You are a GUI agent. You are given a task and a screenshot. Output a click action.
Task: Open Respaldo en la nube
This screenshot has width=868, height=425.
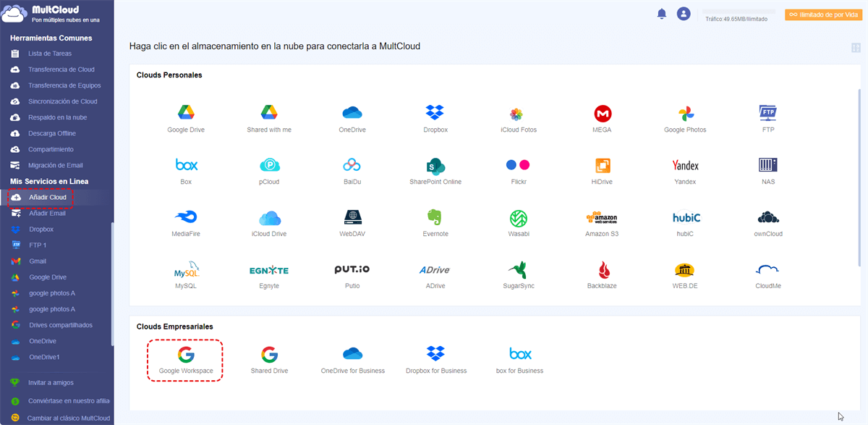(56, 117)
